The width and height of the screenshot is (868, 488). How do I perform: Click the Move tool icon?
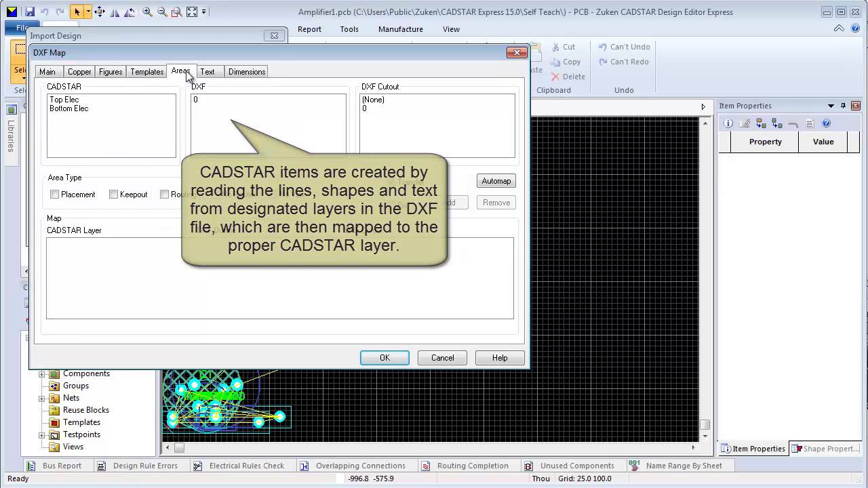tap(100, 12)
